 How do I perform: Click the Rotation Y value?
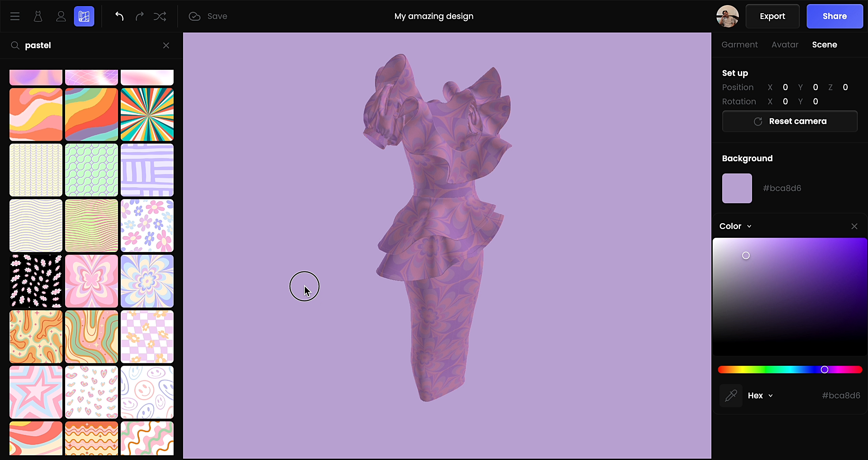tap(815, 101)
